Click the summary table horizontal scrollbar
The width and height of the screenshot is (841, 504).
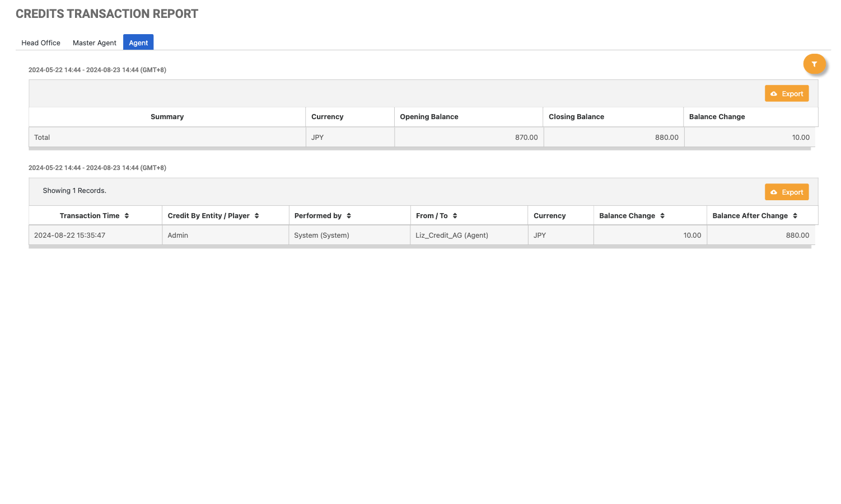tap(420, 149)
